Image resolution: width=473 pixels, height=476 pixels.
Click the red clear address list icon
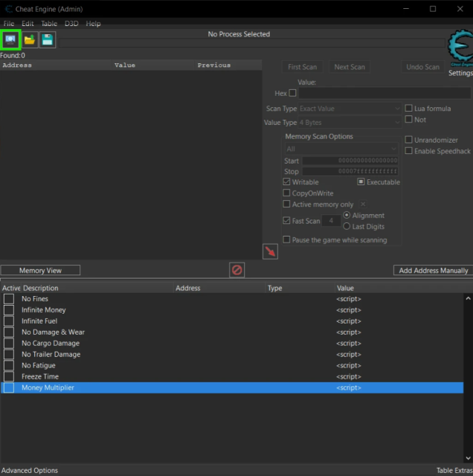pyautogui.click(x=237, y=270)
